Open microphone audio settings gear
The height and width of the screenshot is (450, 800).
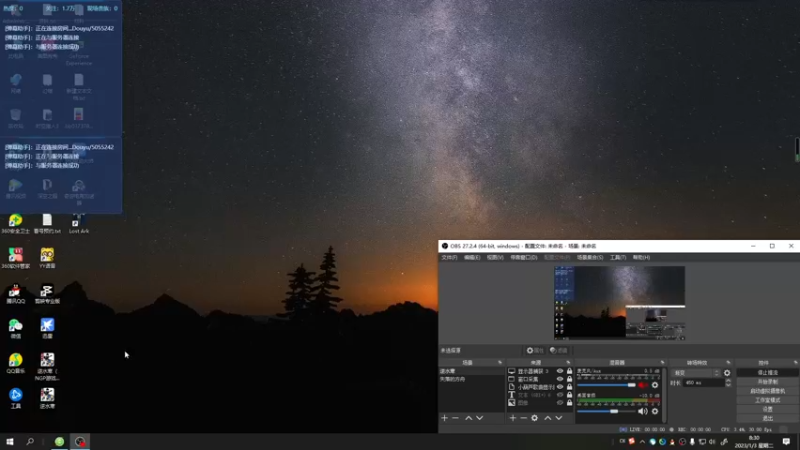655,385
